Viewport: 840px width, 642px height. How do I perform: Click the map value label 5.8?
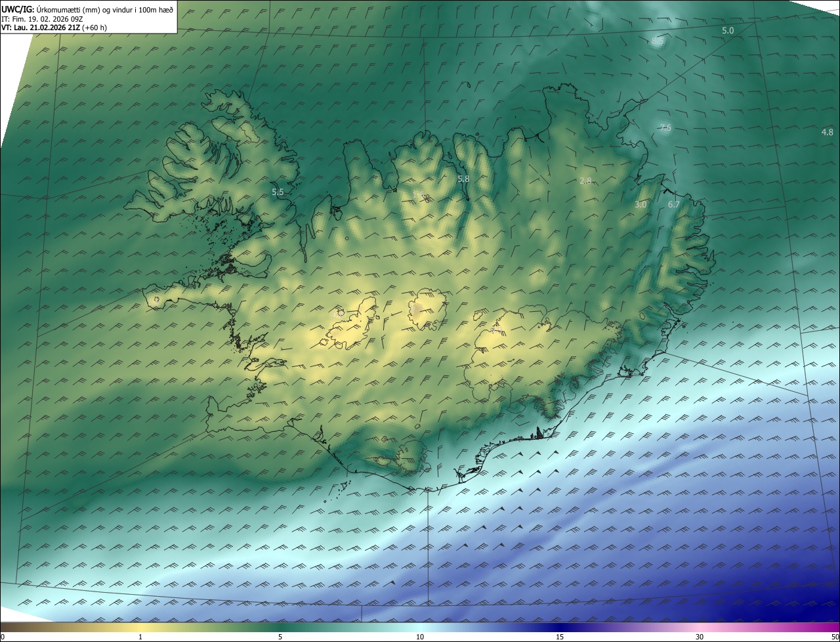(463, 179)
